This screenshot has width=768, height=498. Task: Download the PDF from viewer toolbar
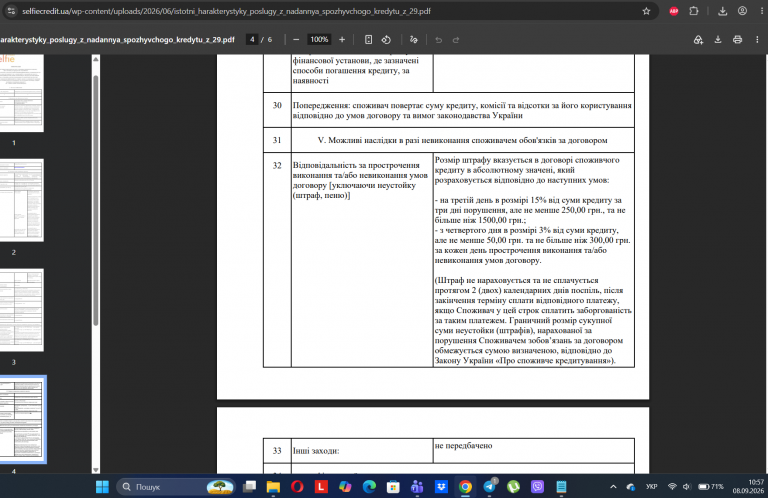click(x=718, y=40)
